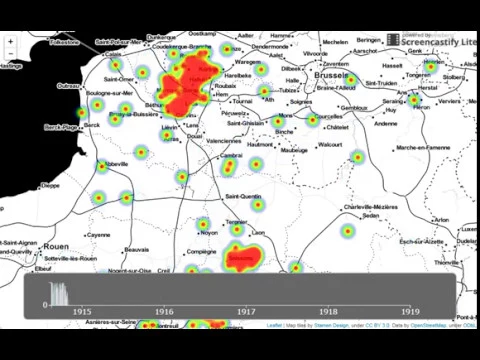The image size is (480, 360).
Task: Click the heat spot south of Charleville-Mézières
Action: tap(348, 231)
